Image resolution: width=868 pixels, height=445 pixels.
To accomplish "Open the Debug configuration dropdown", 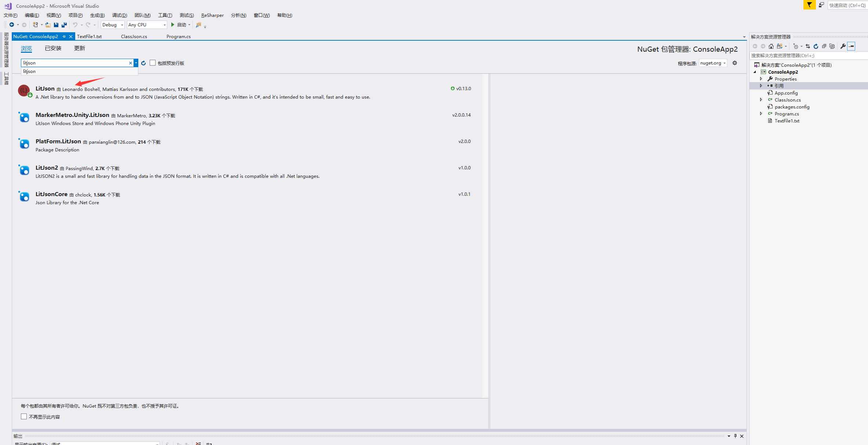I will click(x=113, y=25).
